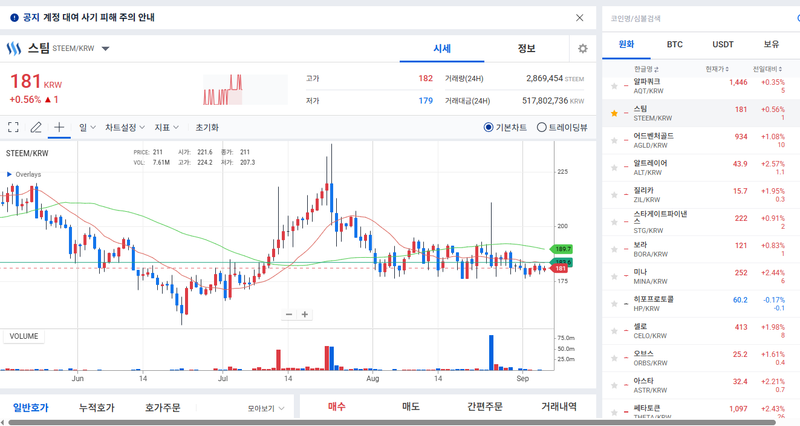Favorite the ORBS/KRW star

click(614, 358)
